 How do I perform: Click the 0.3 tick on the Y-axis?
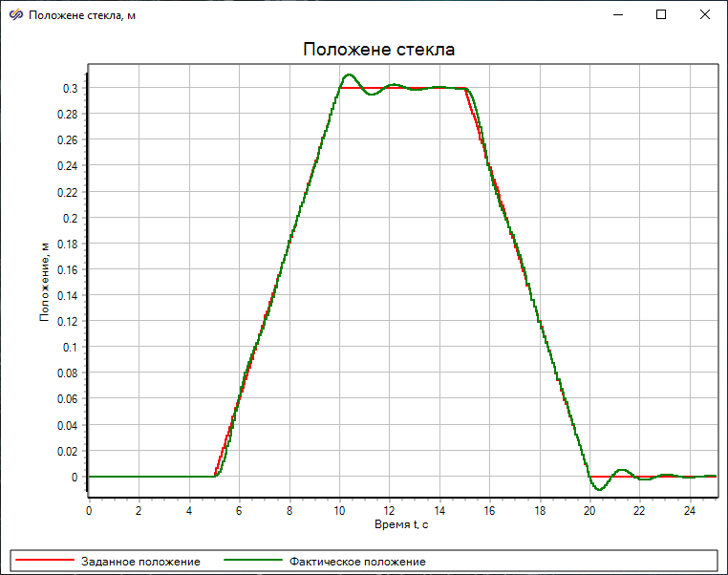tap(72, 89)
